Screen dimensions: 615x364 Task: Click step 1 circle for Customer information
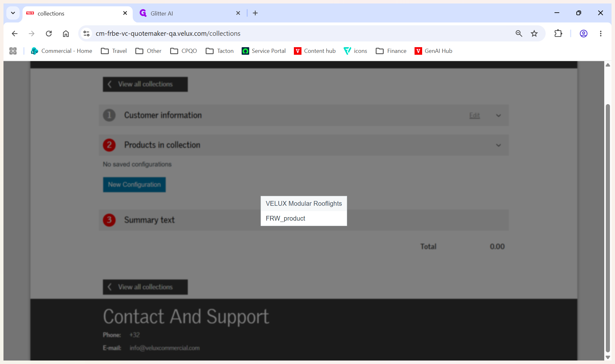[109, 115]
